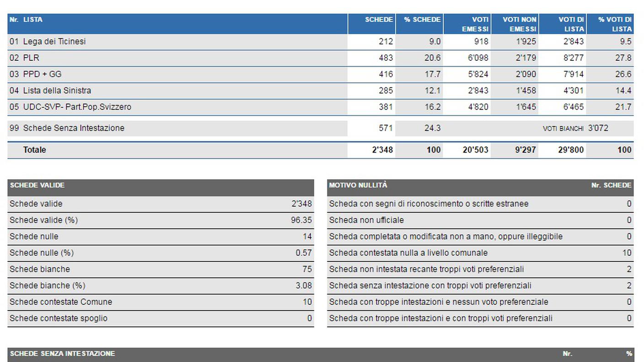Click the 'LISTA' column header
This screenshot has height=362, width=644.
click(x=33, y=20)
